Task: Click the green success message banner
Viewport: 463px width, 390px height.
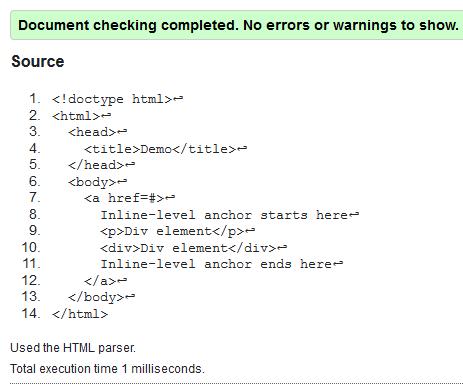Action: [237, 25]
